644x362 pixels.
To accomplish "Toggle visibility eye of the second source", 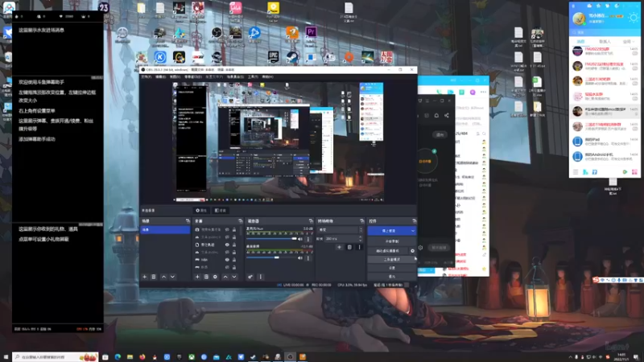I will click(227, 237).
